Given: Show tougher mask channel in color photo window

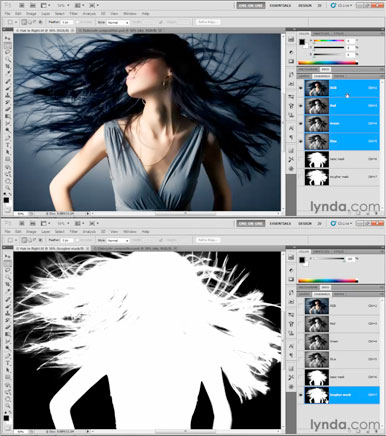Looking at the screenshot, I should click(301, 177).
